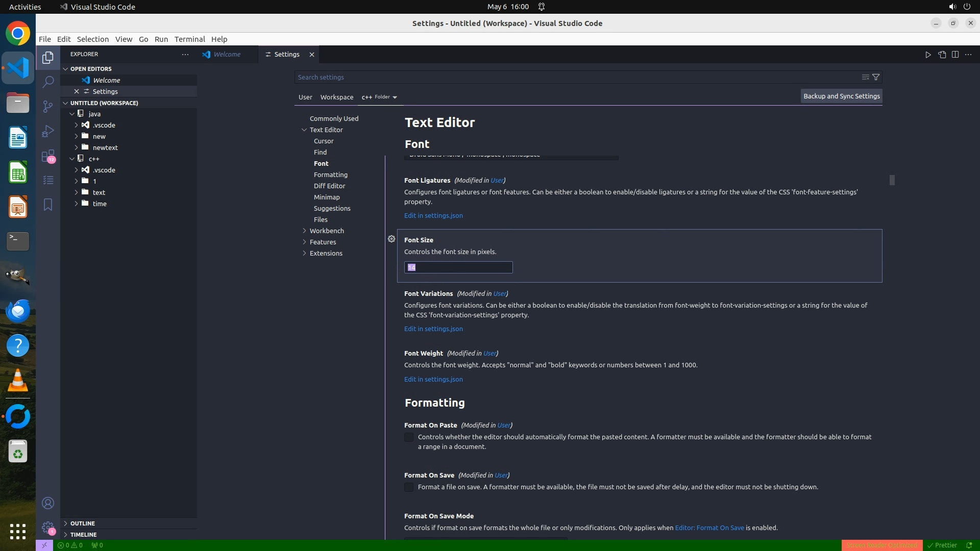The image size is (980, 551).
Task: Open the Search view in activity bar
Action: 48,82
